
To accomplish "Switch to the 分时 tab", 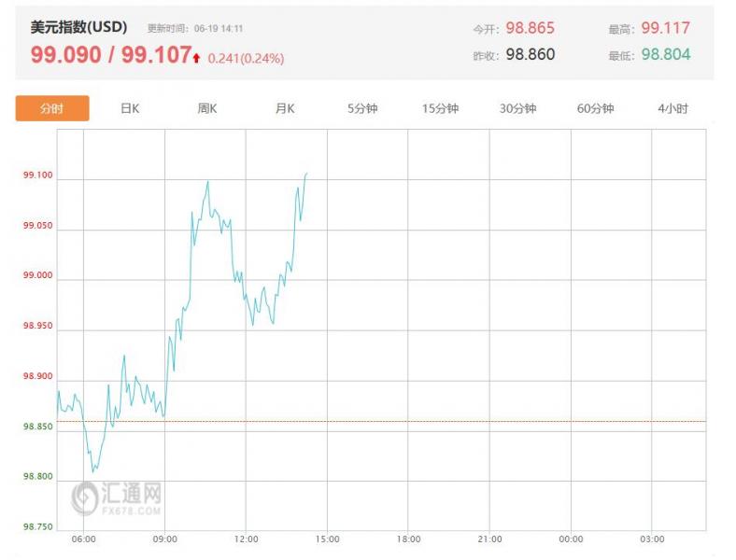I will tap(52, 108).
